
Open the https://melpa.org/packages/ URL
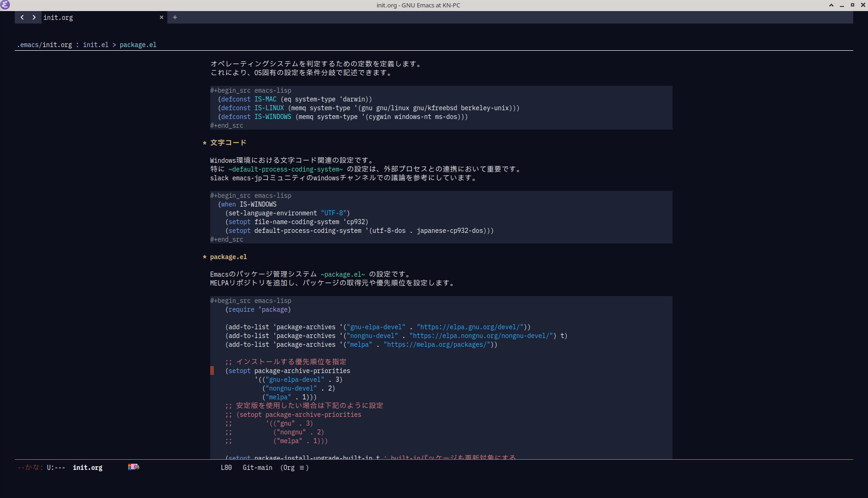coord(437,345)
